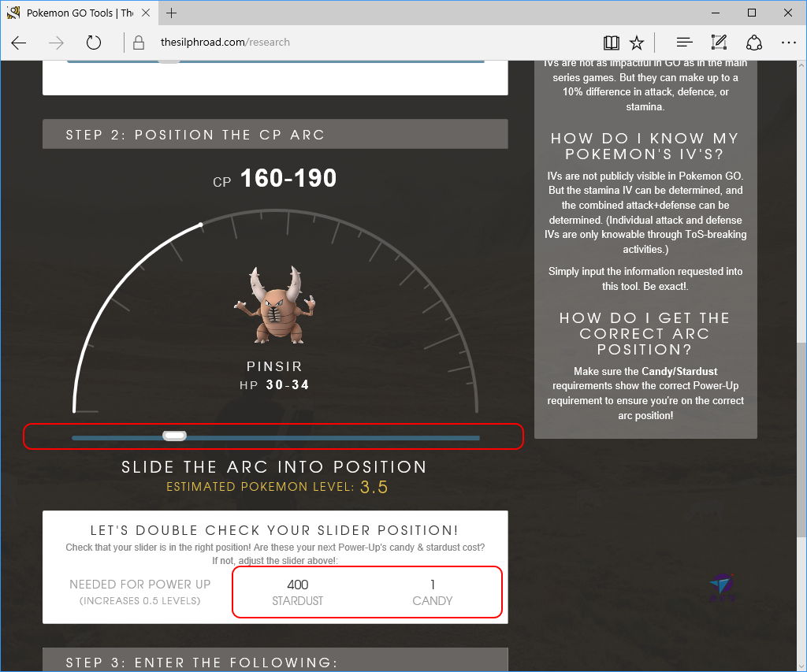Select the Pokemon GO Tools tab
This screenshot has width=807, height=672.
[x=79, y=13]
